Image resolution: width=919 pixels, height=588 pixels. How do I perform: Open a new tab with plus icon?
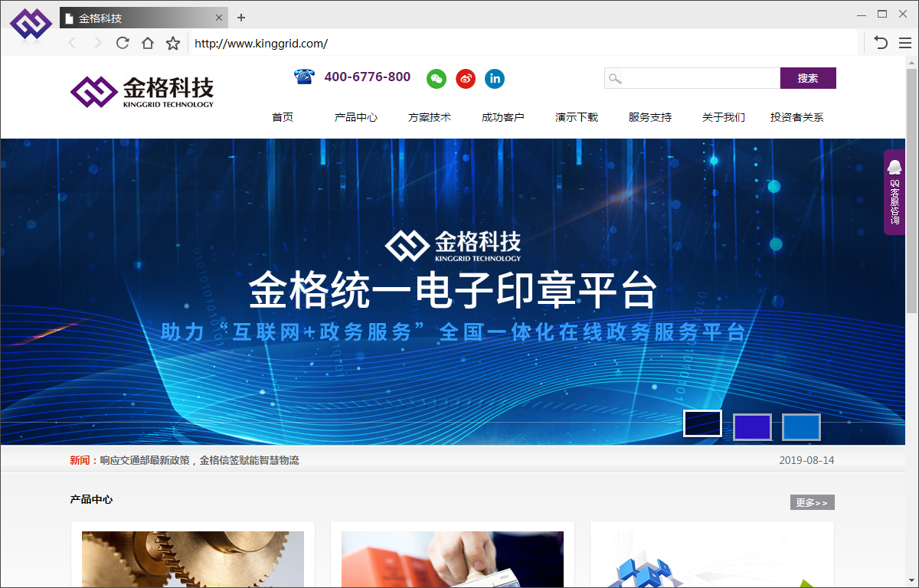pyautogui.click(x=241, y=18)
